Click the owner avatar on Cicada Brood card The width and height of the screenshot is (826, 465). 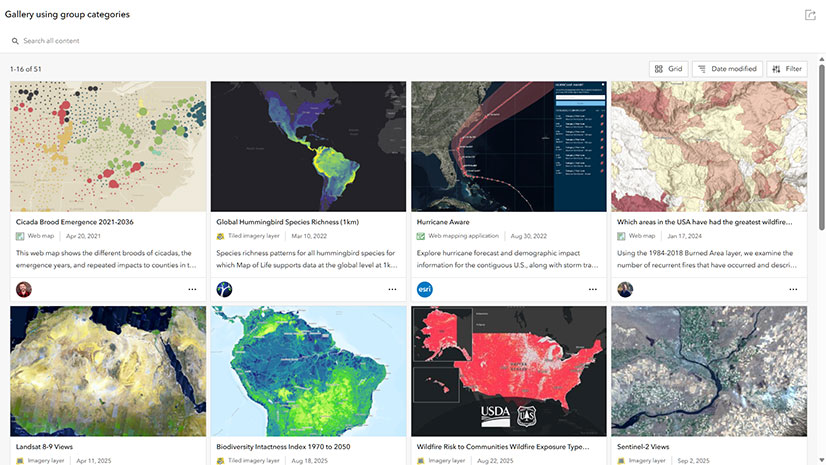(24, 289)
